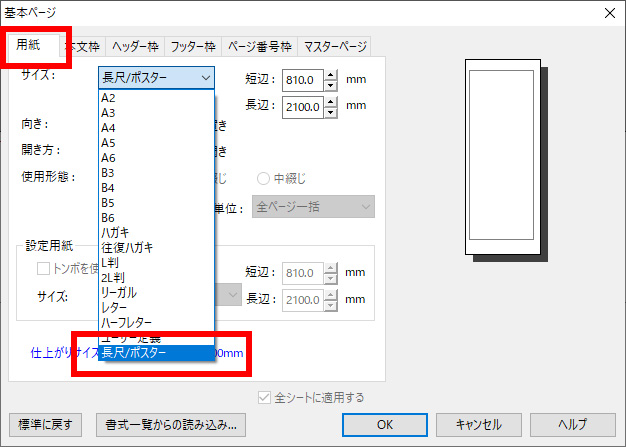
Task: Click the キャンセル button
Action: pos(479,425)
